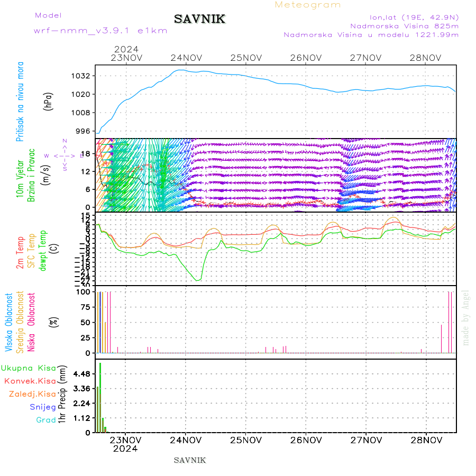Click the 'Grad' legend entry

[x=46, y=420]
